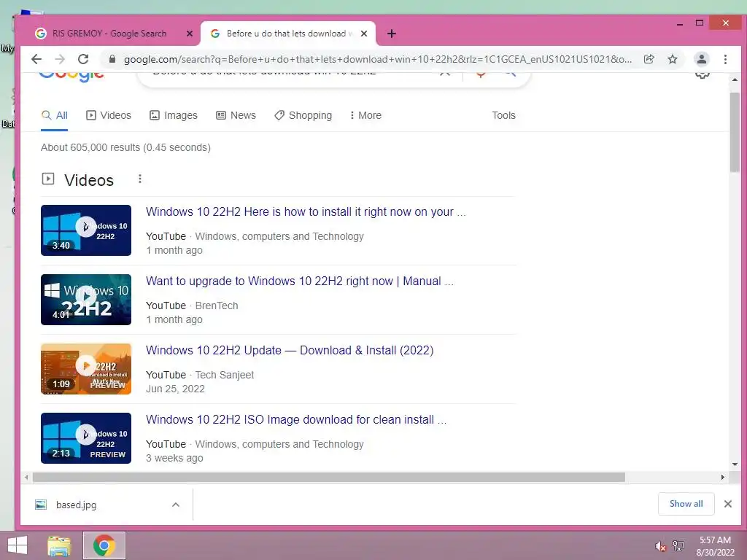This screenshot has height=560, width=747.
Task: Click the 'About 605,000 results' text
Action: (125, 147)
